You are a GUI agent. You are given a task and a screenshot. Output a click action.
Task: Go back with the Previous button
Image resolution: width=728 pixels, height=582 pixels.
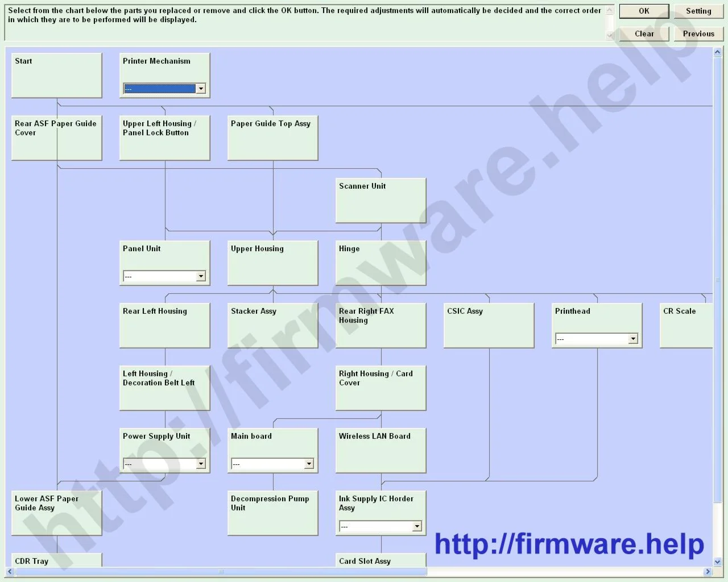point(698,34)
